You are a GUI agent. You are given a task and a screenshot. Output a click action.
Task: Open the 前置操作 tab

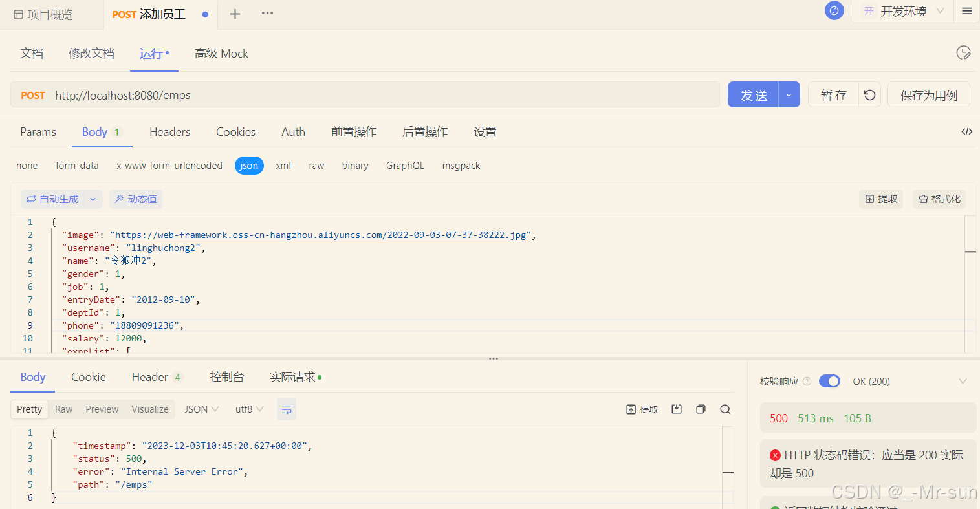coord(354,132)
